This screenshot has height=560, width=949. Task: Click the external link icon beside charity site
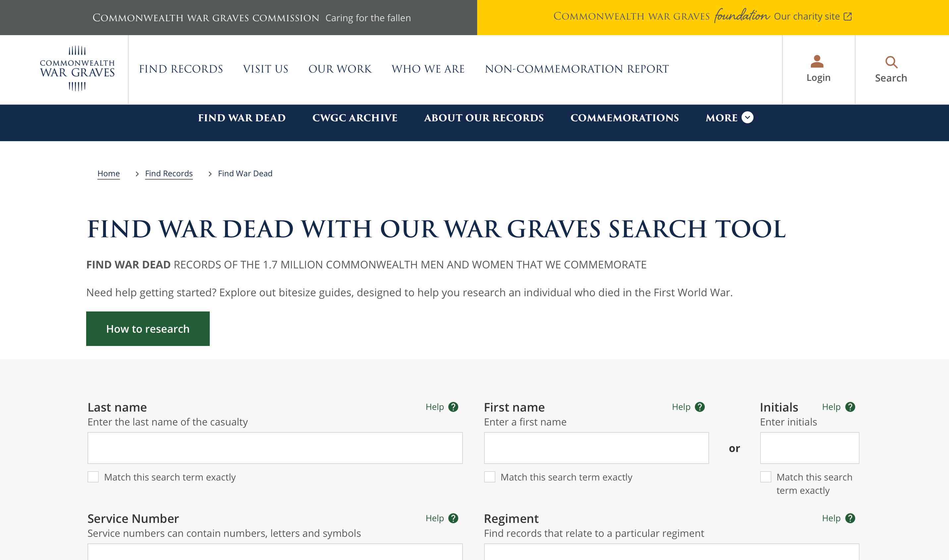pyautogui.click(x=848, y=17)
